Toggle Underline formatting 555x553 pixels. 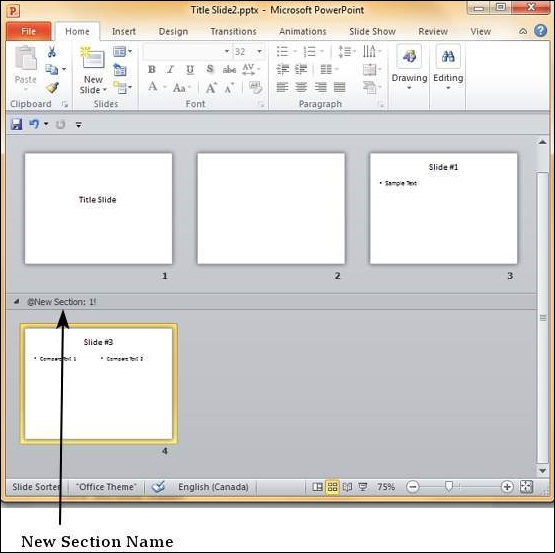[x=190, y=69]
